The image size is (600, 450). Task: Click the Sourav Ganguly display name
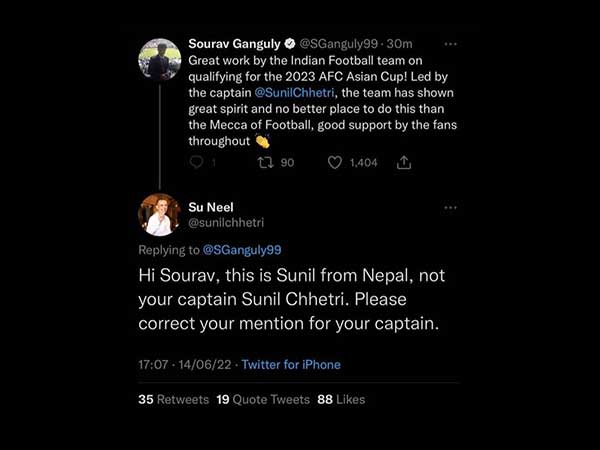[234, 45]
